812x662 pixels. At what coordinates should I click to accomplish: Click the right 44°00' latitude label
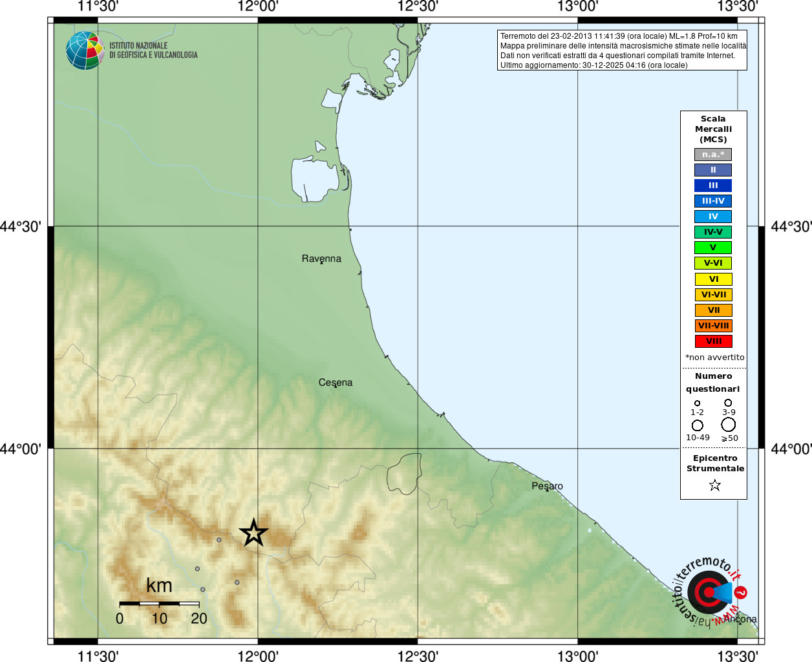click(791, 449)
